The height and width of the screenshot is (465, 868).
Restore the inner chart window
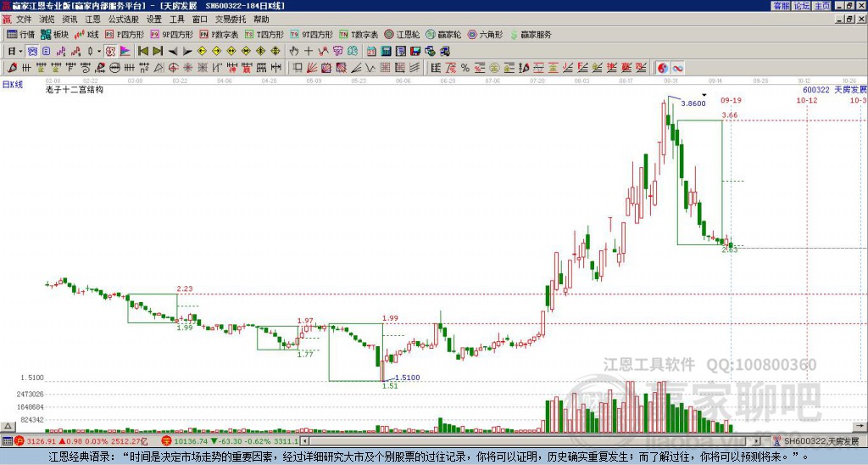[x=849, y=20]
